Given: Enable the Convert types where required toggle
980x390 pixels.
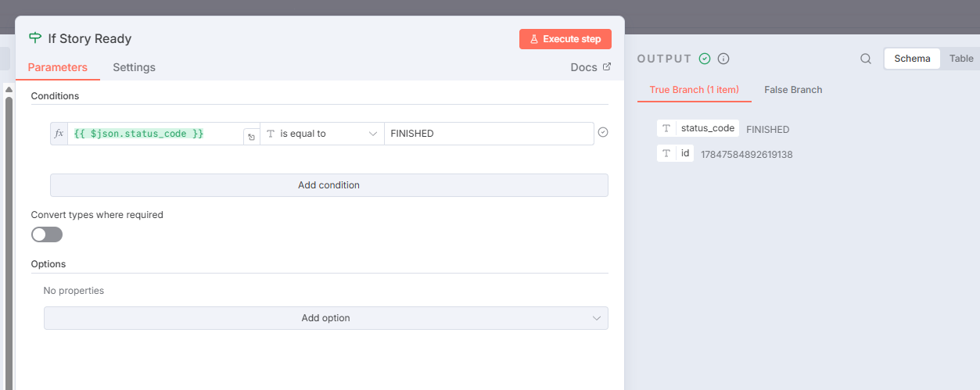Looking at the screenshot, I should (x=47, y=234).
